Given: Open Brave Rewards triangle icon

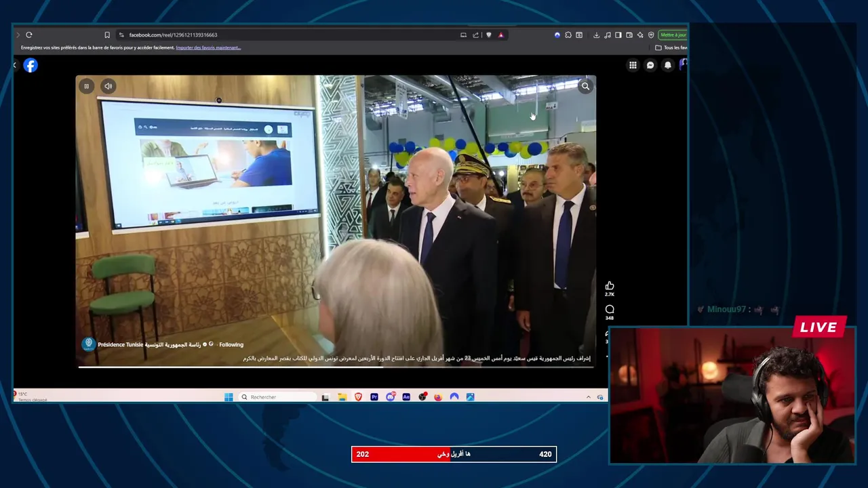Looking at the screenshot, I should click(x=501, y=35).
